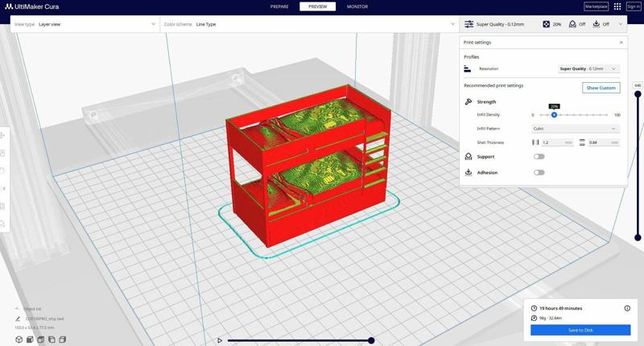
Task: Click the model file name in object list
Action: [x=45, y=319]
